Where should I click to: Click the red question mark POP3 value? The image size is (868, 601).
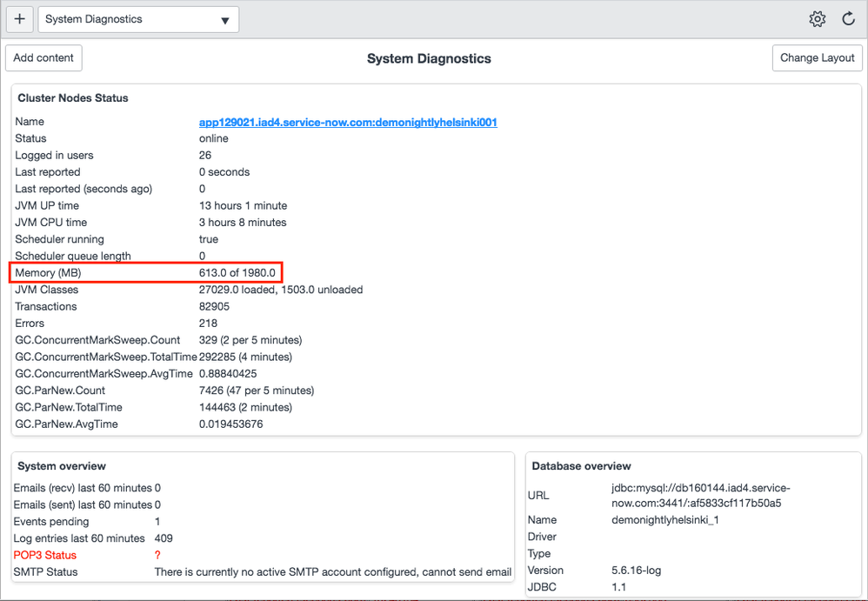point(157,555)
